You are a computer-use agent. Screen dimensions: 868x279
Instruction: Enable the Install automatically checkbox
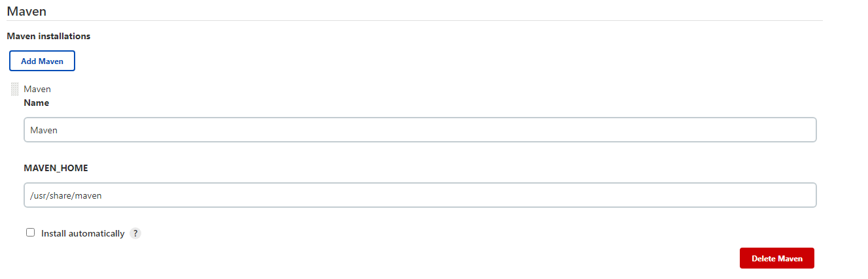[x=30, y=233]
